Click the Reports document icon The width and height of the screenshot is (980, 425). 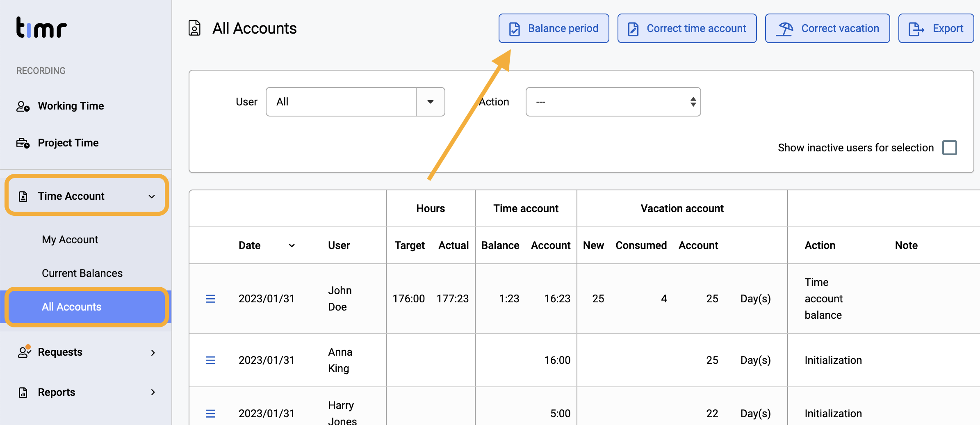tap(23, 393)
